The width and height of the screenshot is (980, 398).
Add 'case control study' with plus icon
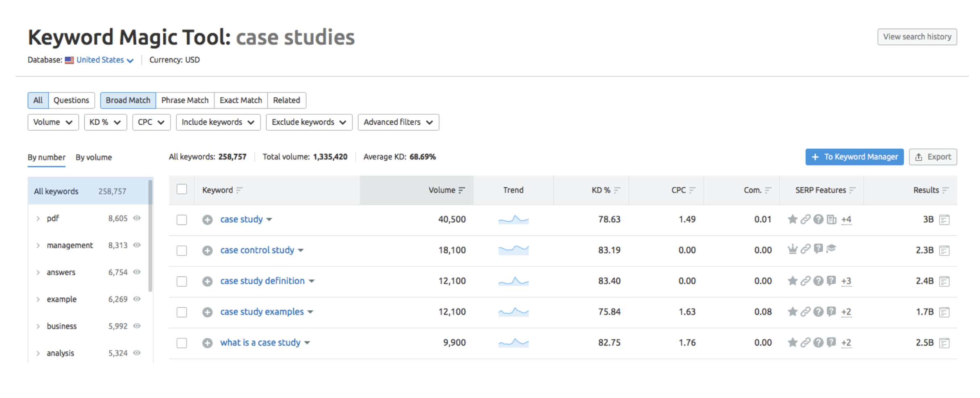pos(207,250)
